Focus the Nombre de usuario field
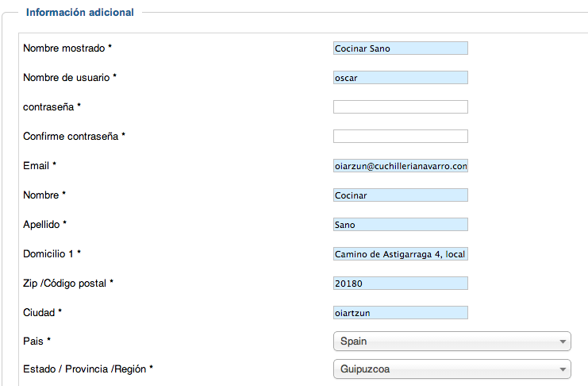Screen dimensions: 588x386 coord(401,77)
